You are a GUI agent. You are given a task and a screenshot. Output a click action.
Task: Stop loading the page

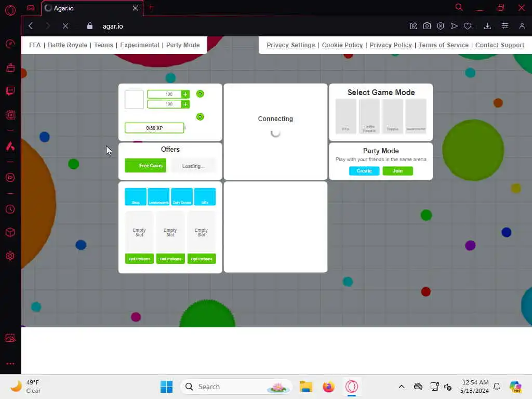pyautogui.click(x=65, y=26)
